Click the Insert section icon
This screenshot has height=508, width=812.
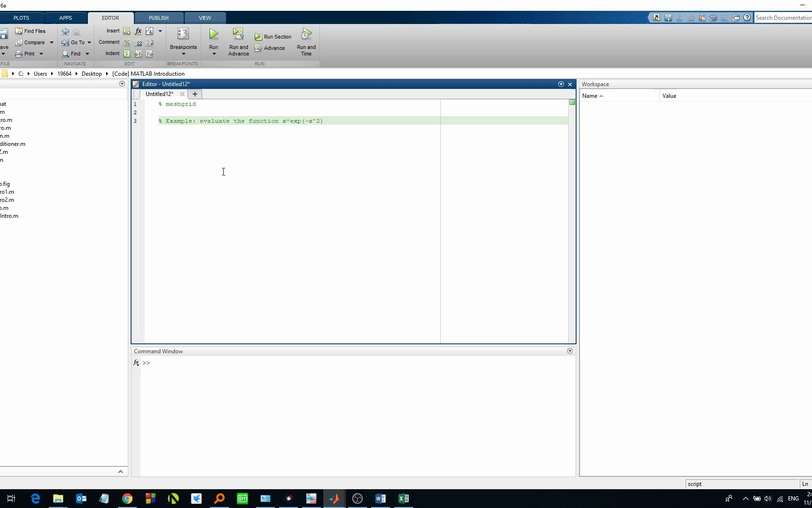point(126,31)
